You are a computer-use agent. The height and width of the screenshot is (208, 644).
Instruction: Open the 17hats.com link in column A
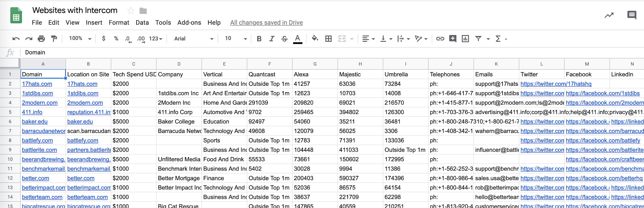pos(37,84)
